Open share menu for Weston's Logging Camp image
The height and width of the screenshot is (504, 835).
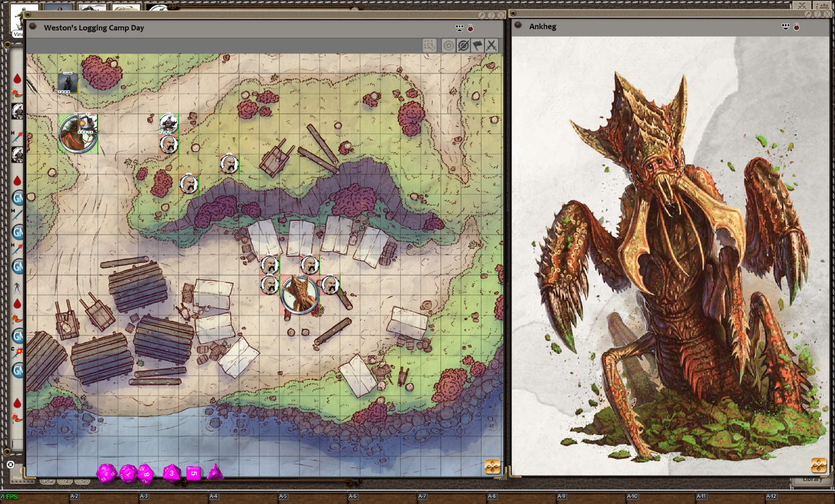point(460,27)
